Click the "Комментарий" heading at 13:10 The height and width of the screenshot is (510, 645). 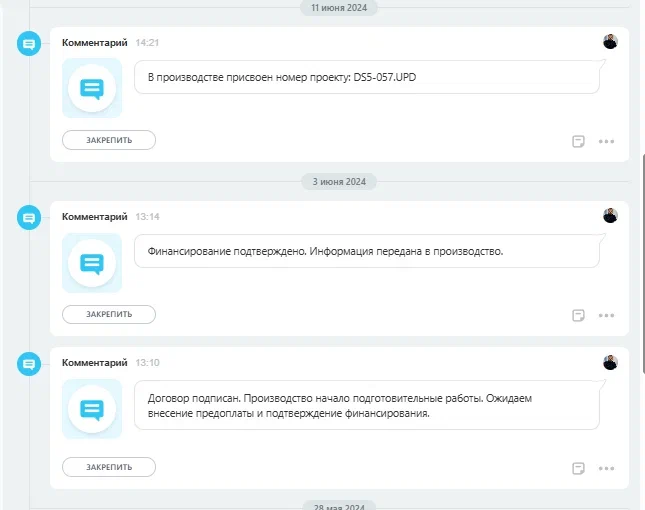point(95,363)
